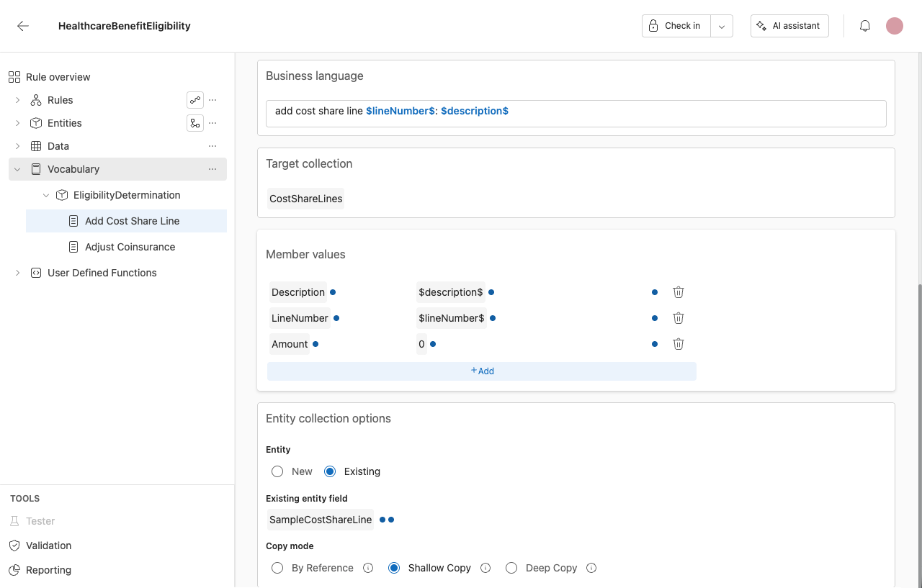This screenshot has height=588, width=922.
Task: Open the entity diagram icon beside Entities
Action: coord(195,123)
